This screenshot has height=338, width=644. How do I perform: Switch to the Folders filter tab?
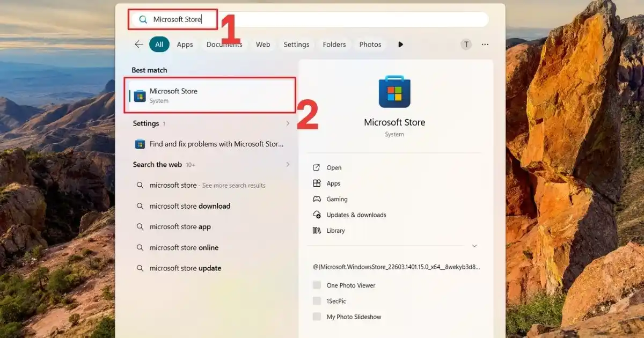pyautogui.click(x=334, y=45)
